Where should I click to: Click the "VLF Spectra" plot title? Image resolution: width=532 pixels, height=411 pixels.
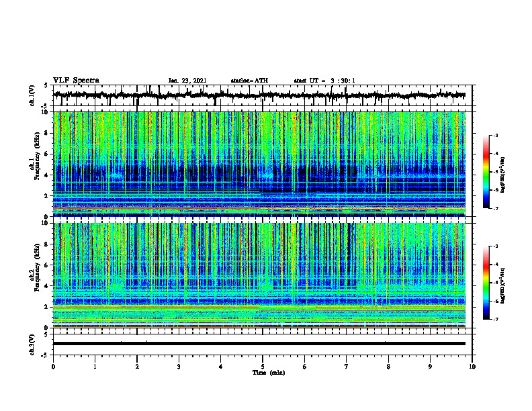point(76,81)
